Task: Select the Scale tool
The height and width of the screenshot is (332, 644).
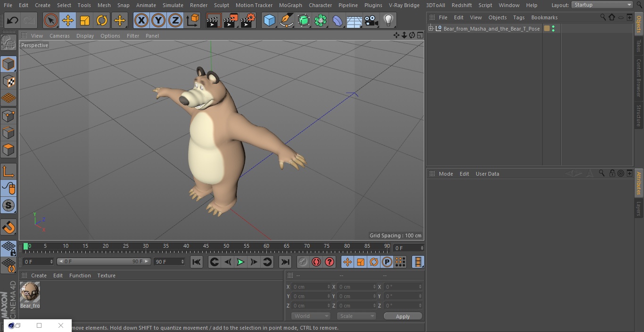Action: point(85,20)
